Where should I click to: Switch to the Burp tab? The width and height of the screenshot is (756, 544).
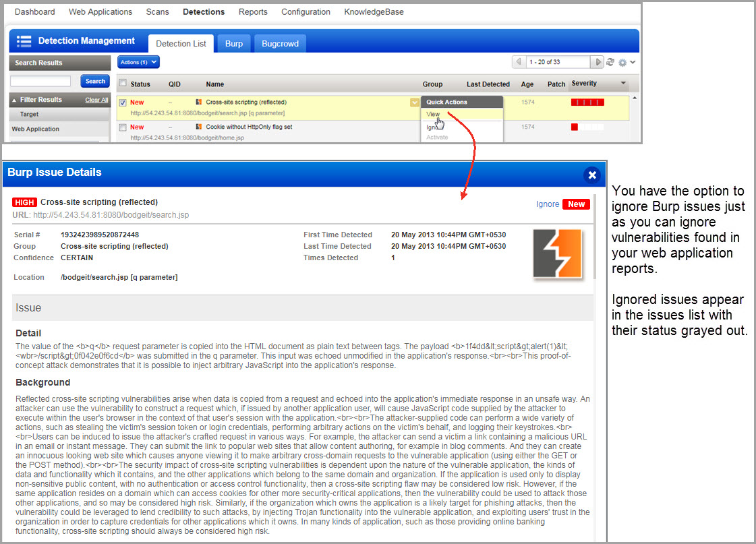[234, 43]
